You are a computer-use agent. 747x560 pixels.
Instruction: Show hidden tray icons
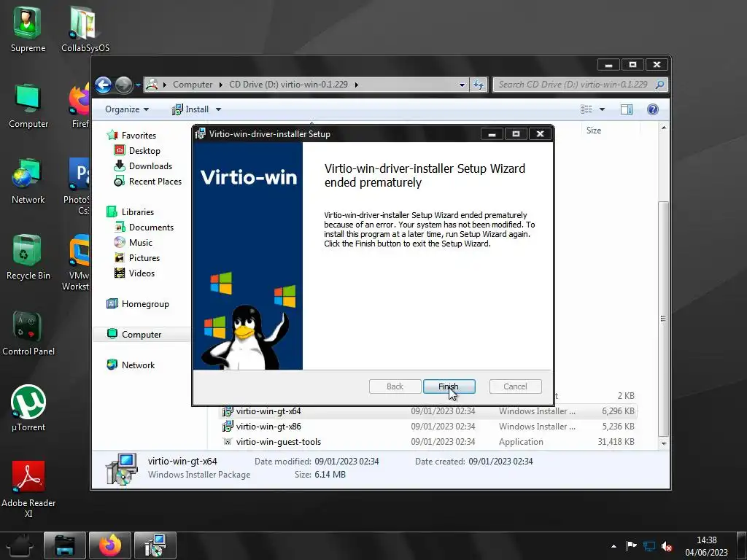614,546
